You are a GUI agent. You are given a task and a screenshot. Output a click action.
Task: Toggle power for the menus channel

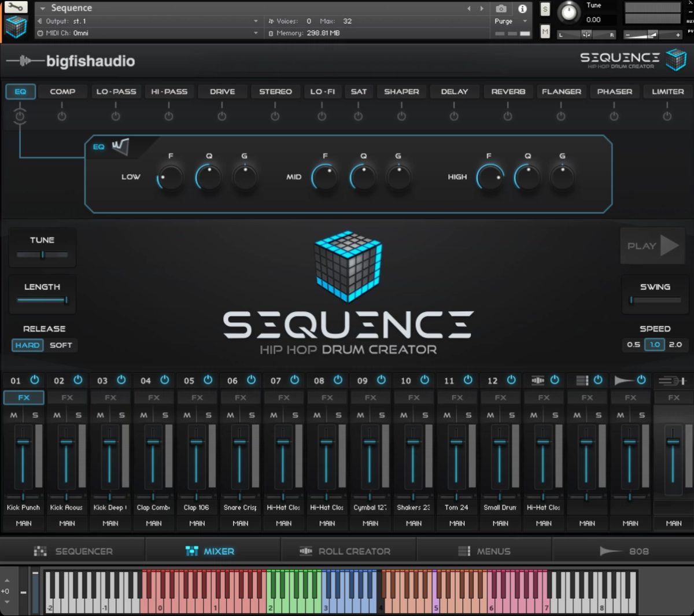(x=598, y=380)
